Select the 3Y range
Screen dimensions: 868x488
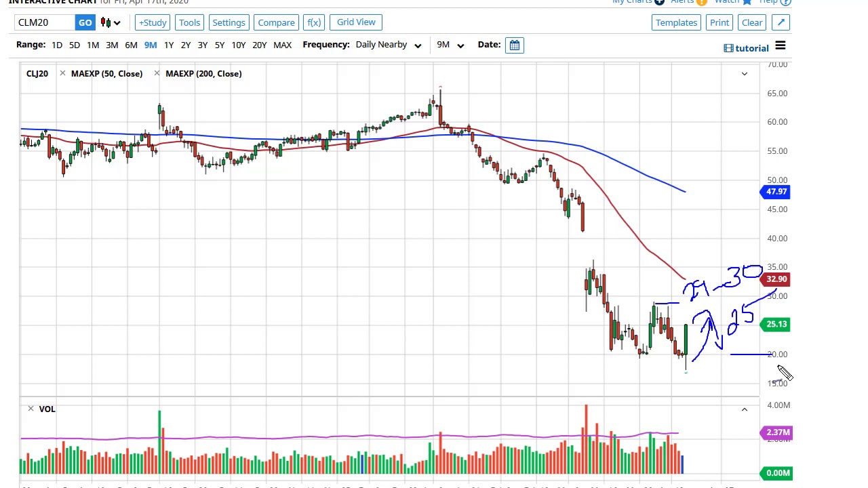[202, 45]
